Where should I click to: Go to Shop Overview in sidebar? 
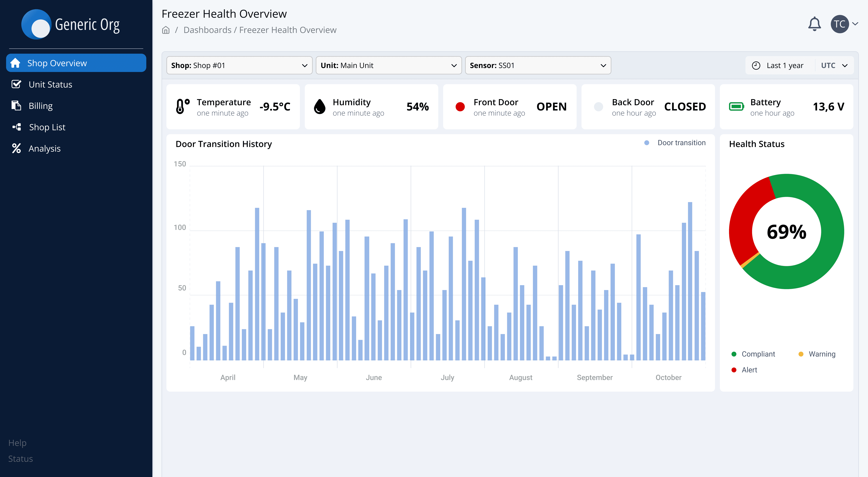76,63
